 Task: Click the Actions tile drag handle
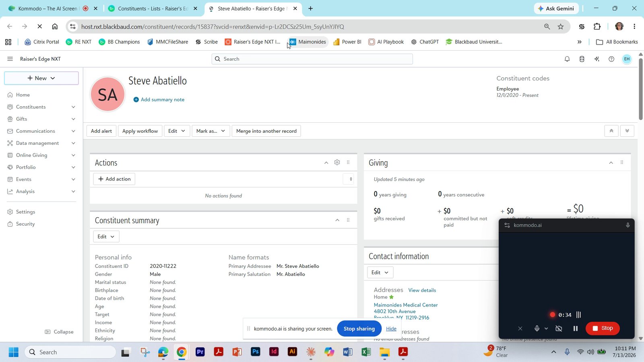[348, 162]
